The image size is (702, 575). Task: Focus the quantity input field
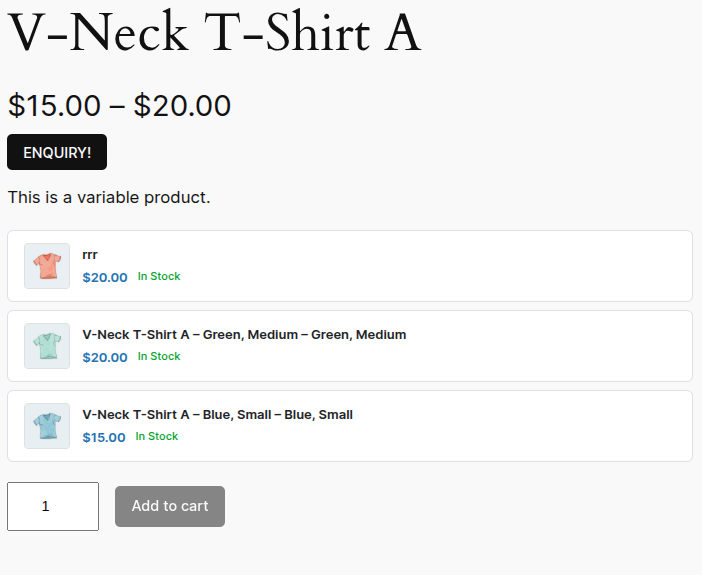click(53, 506)
